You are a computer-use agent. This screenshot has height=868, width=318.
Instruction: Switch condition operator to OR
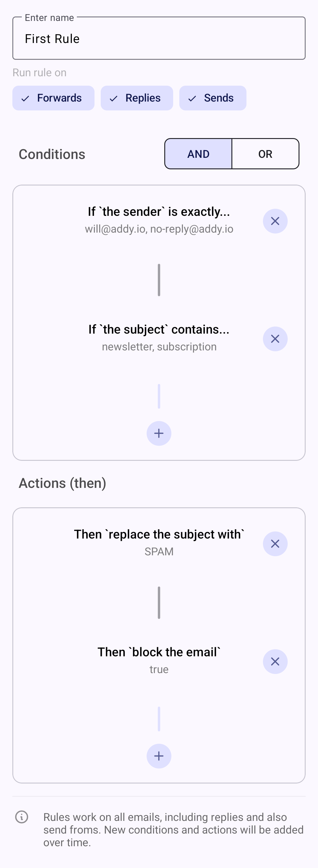point(265,154)
